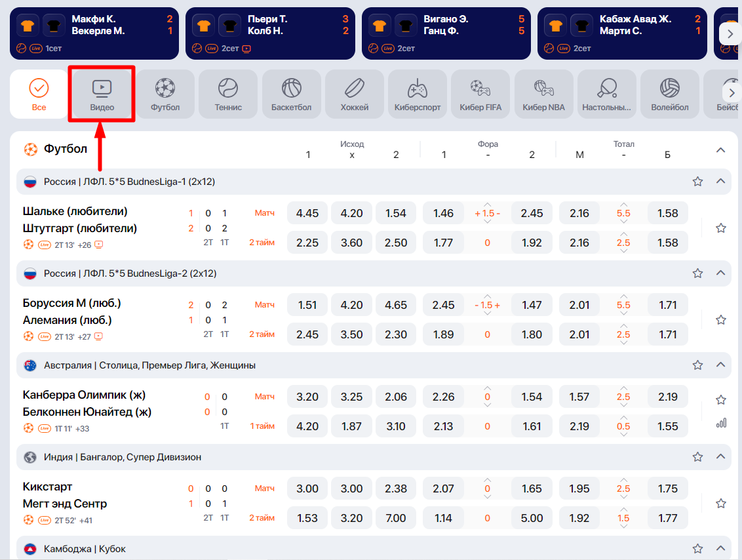This screenshot has width=742, height=560.
Task: Open the Кибер FIFA tab
Action: point(480,94)
